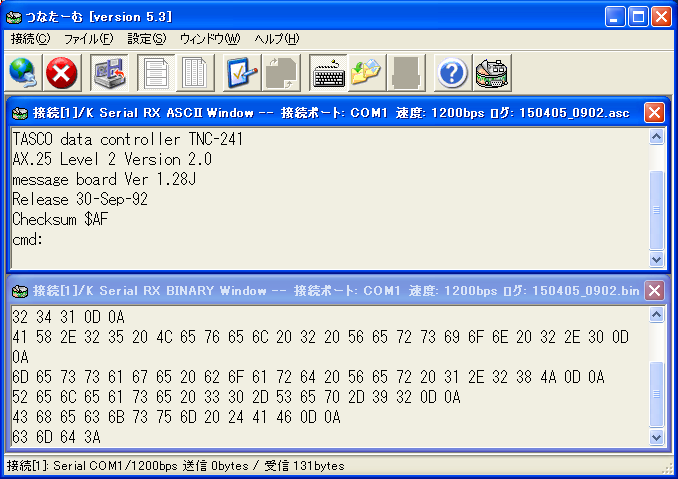The image size is (678, 479).
Task: Open the 接続(C) menu
Action: [30, 39]
